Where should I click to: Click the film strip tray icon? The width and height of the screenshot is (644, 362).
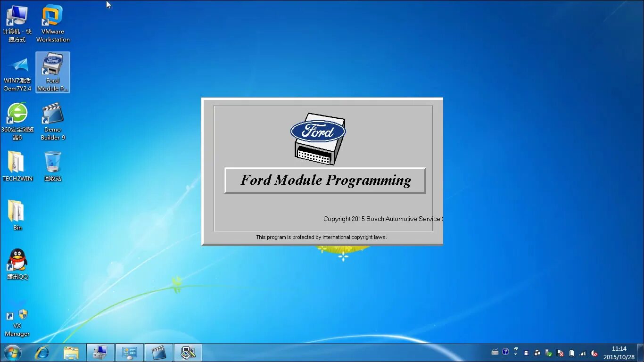(526, 353)
